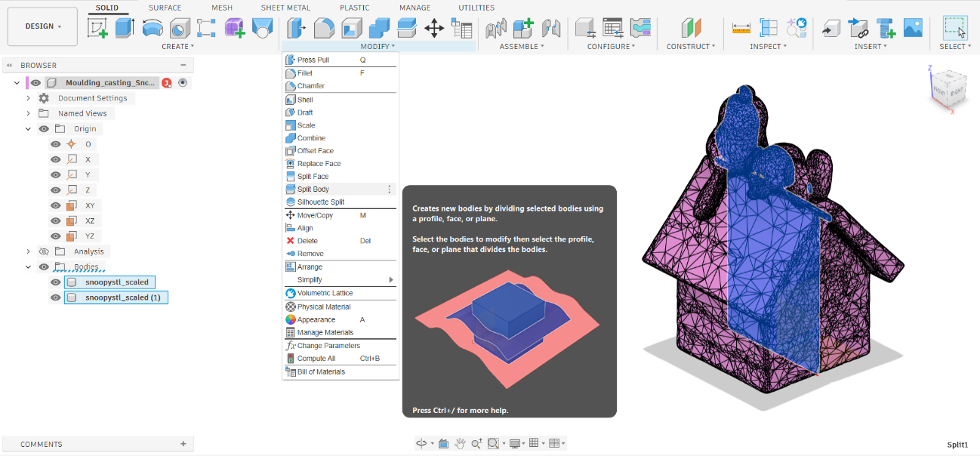Toggle visibility of the Origin folder
This screenshot has width=980, height=456.
pyautogui.click(x=44, y=129)
